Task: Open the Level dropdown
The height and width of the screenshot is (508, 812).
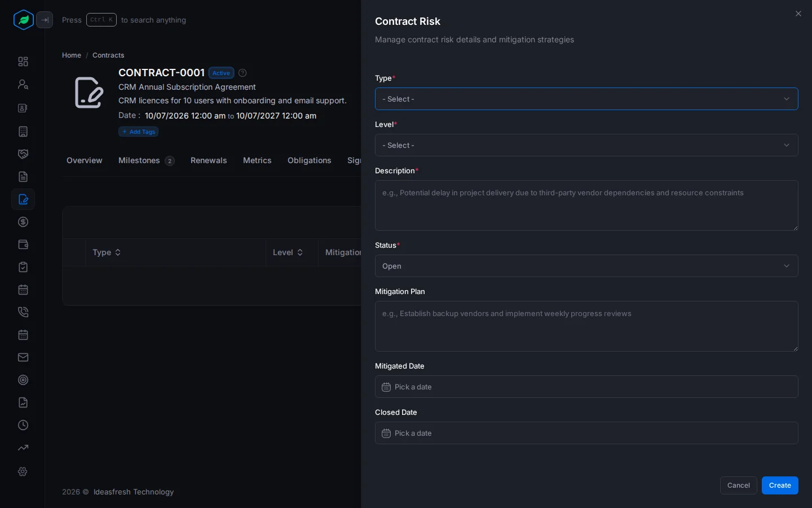Action: tap(586, 145)
